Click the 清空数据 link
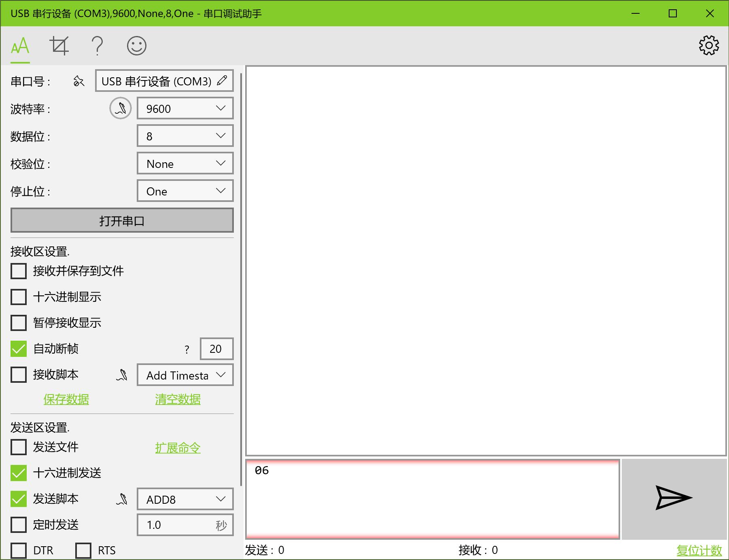This screenshot has width=729, height=560. [x=178, y=399]
